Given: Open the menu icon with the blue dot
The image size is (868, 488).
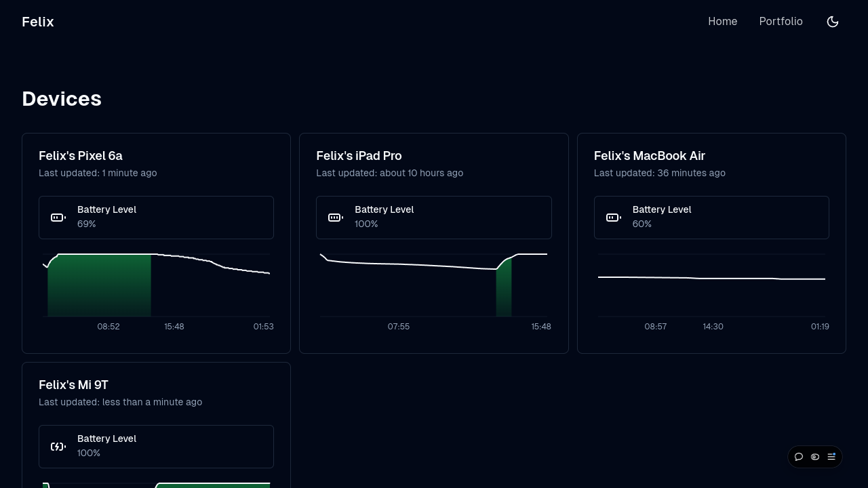Looking at the screenshot, I should coord(831,457).
